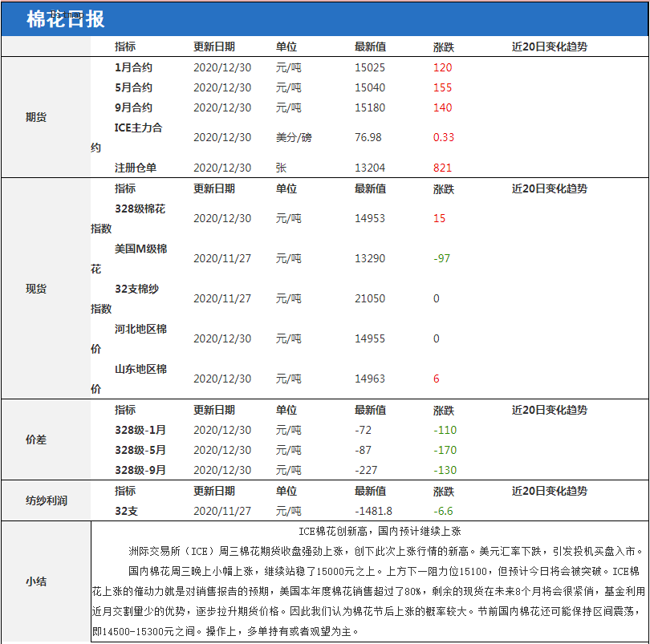The height and width of the screenshot is (644, 650).
Task: Click the 328级-1月 row label
Action: (x=140, y=430)
